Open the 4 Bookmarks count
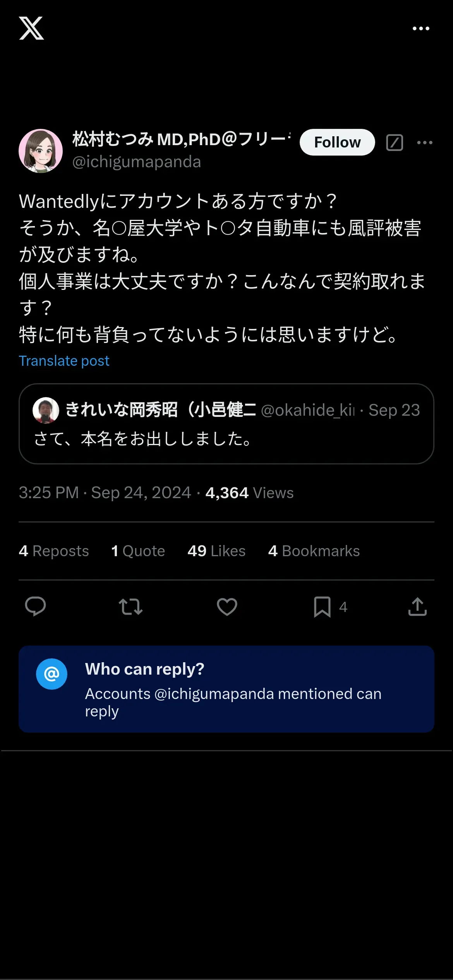 click(x=314, y=551)
